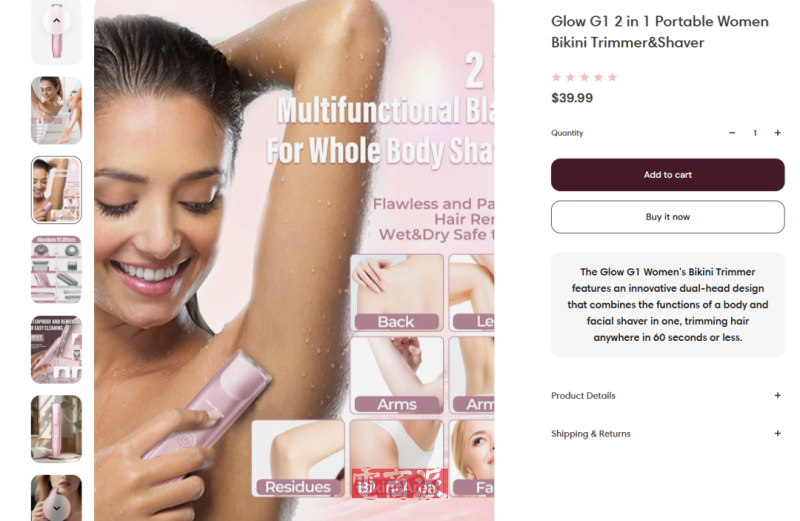The height and width of the screenshot is (521, 800).
Task: Click the down chevron in thumbnail gallery
Action: click(56, 508)
